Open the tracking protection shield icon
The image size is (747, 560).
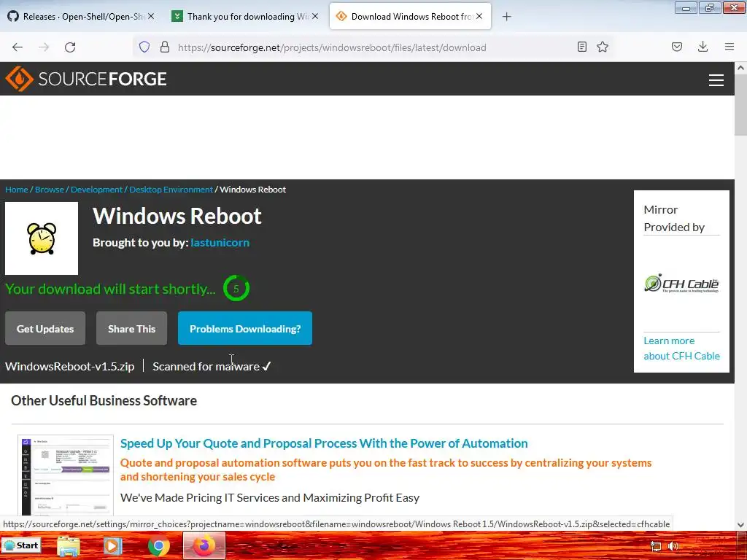point(144,47)
